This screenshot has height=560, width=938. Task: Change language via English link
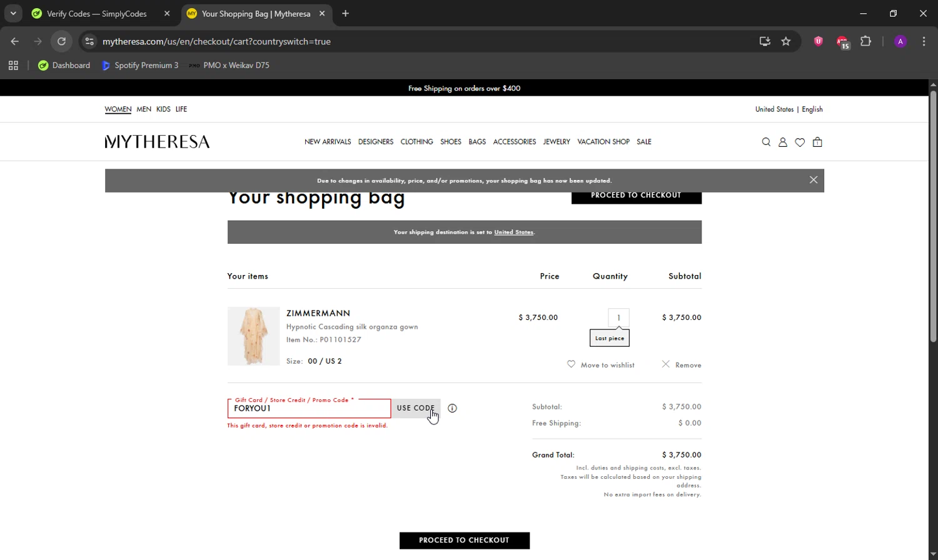coord(812,109)
